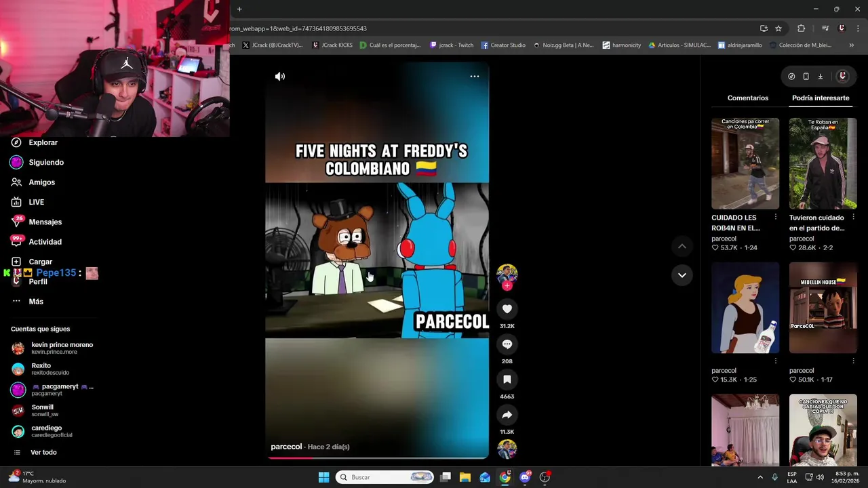868x488 pixels.
Task: Open the Windows Start menu
Action: (x=323, y=477)
